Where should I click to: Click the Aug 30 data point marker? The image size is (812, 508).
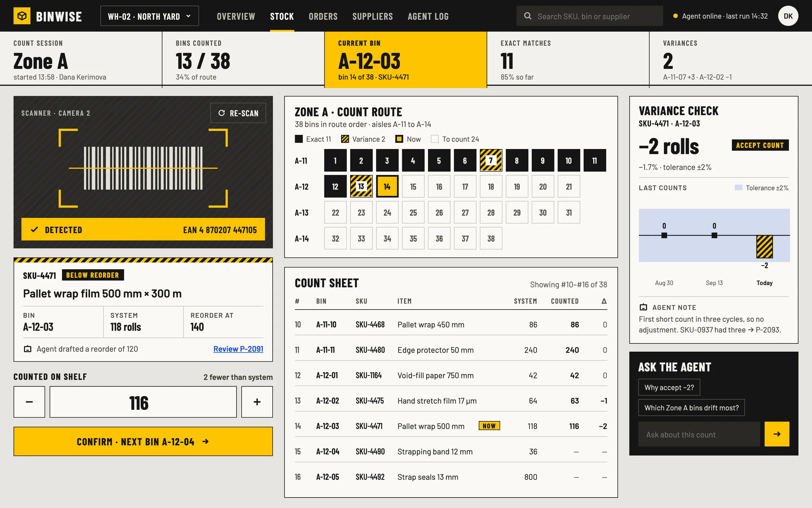pyautogui.click(x=664, y=235)
